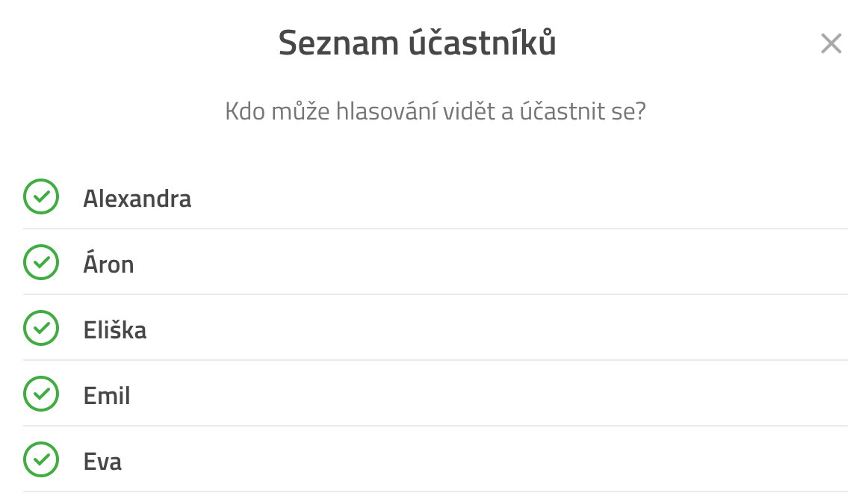Viewport: 868px width, 496px height.
Task: Uncheck the green checkmark beside Alexandra
Action: pyautogui.click(x=41, y=196)
